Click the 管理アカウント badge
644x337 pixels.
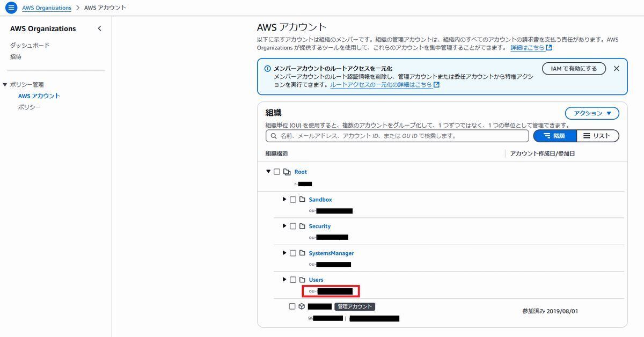click(x=354, y=306)
